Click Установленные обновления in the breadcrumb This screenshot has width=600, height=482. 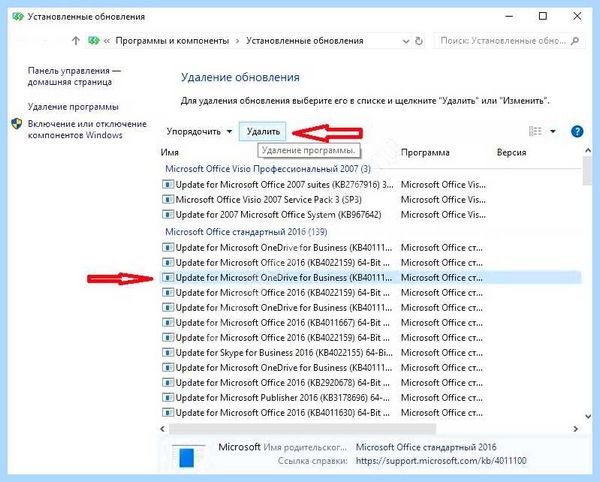305,41
